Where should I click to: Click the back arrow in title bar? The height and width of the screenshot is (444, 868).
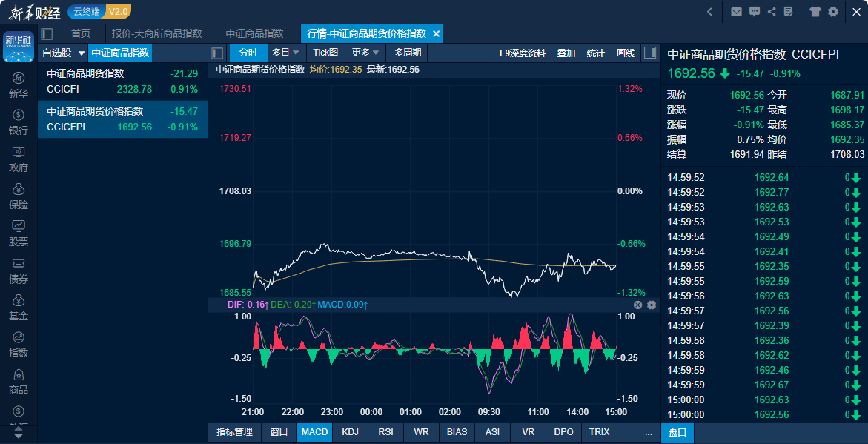pyautogui.click(x=709, y=12)
